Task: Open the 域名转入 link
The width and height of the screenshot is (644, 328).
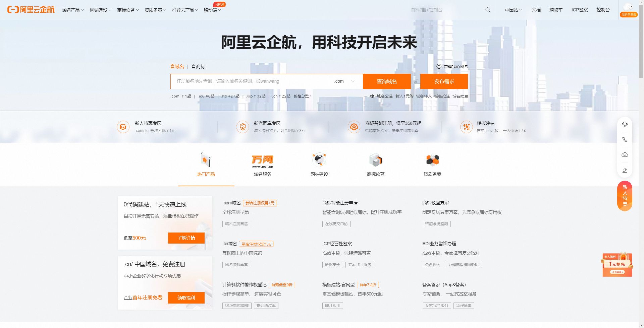Action: (424, 96)
